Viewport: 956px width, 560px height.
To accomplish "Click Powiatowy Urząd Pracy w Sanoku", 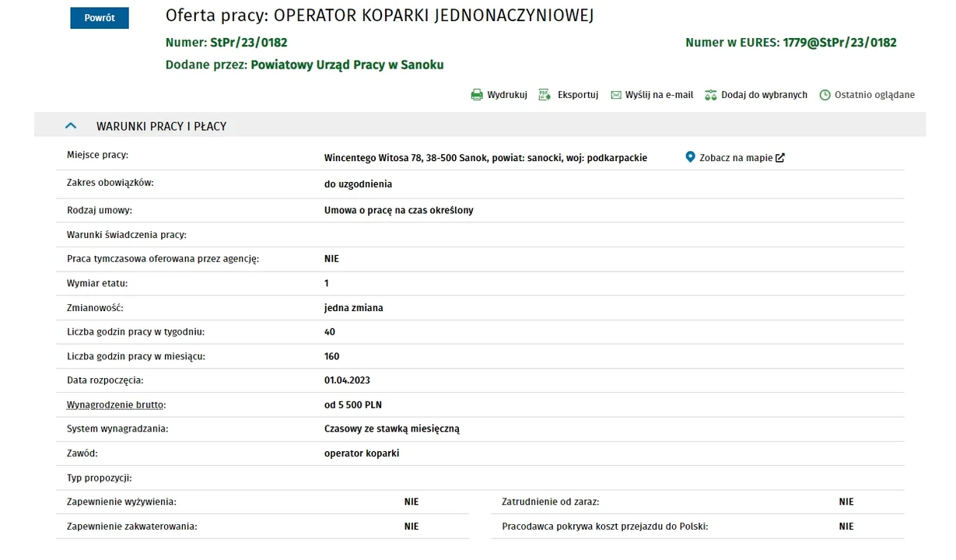I will click(x=347, y=65).
